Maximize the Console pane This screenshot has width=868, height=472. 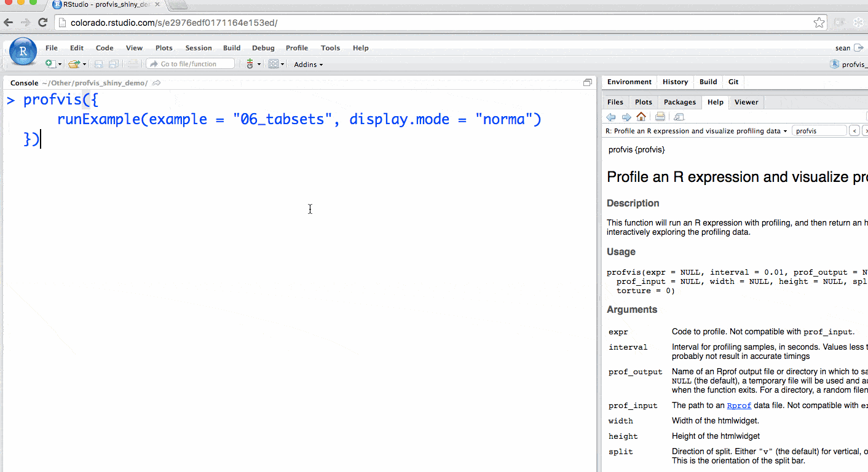tap(588, 83)
